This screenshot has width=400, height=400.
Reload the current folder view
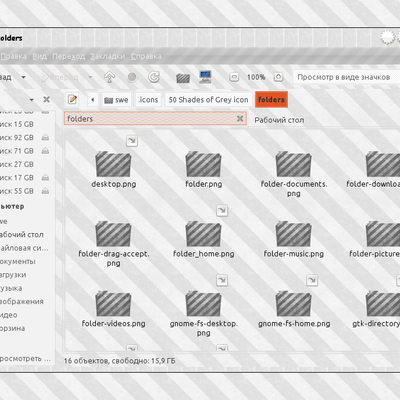coord(154,77)
